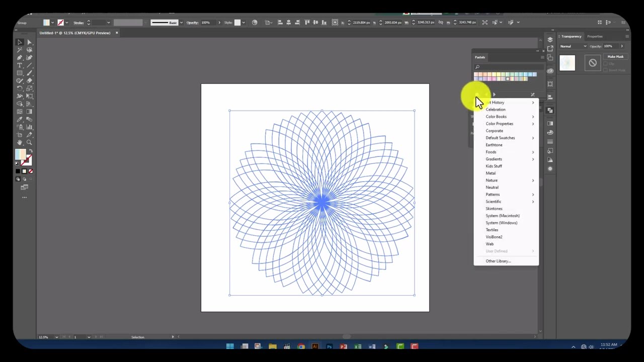Set color mode to None
This screenshot has width=644, height=362.
[x=30, y=171]
